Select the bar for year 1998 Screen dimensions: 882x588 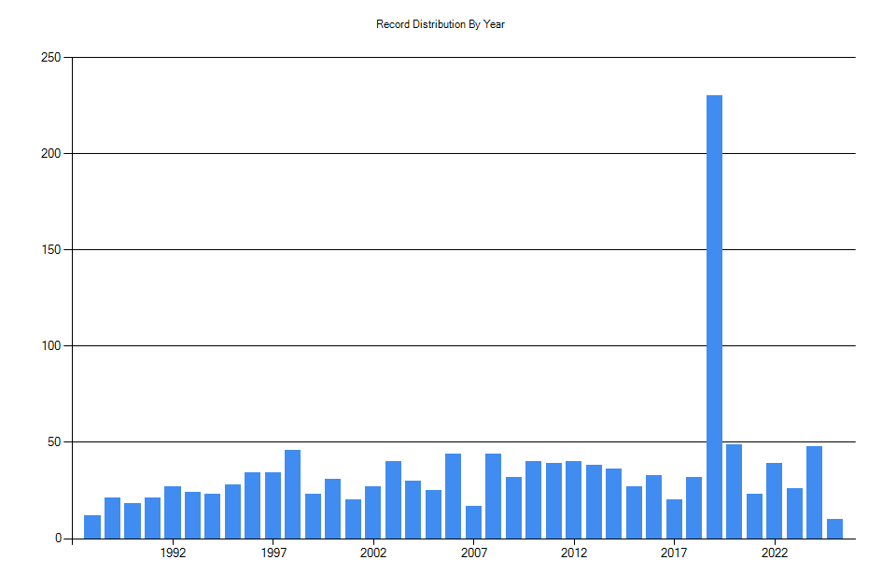point(292,494)
